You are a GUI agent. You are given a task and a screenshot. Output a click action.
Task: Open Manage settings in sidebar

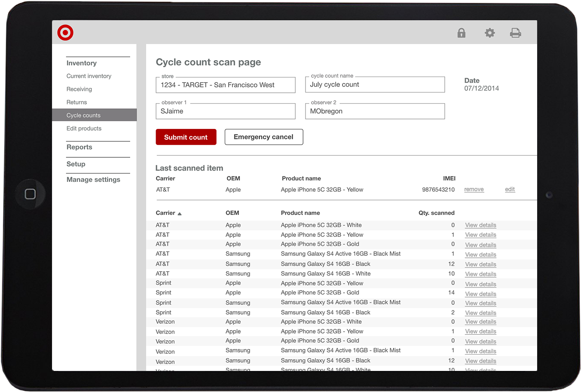coord(93,180)
